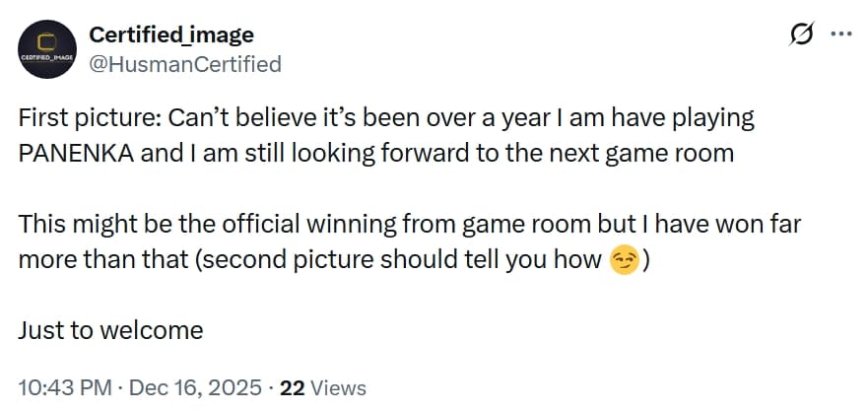The height and width of the screenshot is (411, 868).
Task: Click the bold 22 view count number
Action: coord(291,387)
